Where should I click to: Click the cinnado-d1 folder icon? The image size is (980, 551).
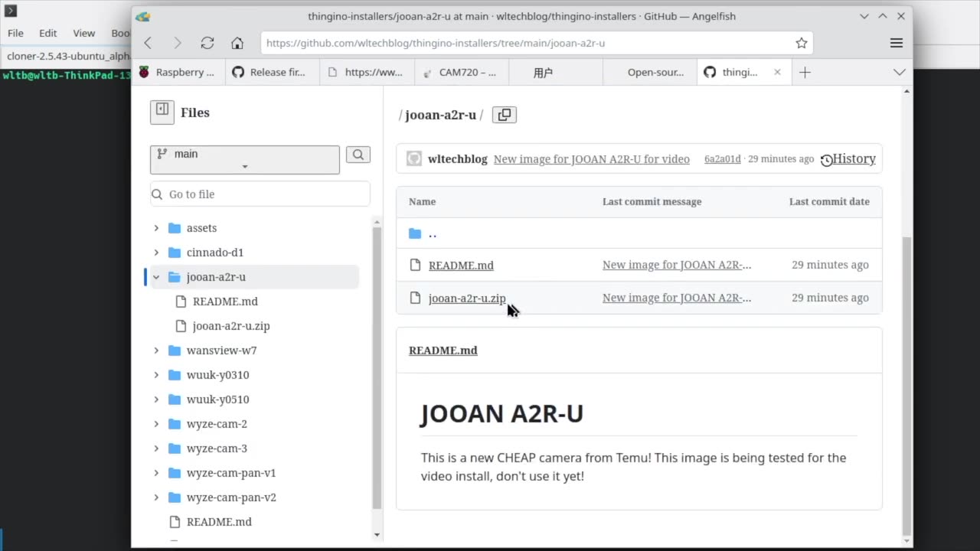coord(174,253)
